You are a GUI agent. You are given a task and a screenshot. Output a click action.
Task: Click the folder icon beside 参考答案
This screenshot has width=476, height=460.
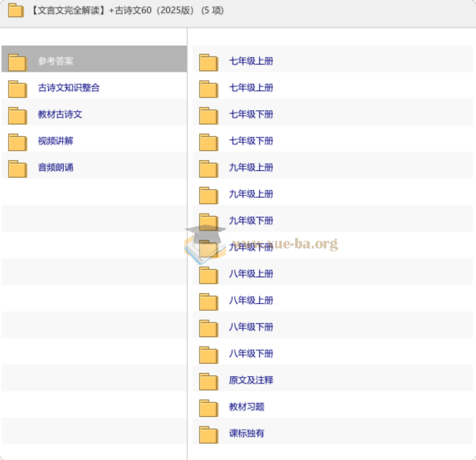pyautogui.click(x=17, y=62)
